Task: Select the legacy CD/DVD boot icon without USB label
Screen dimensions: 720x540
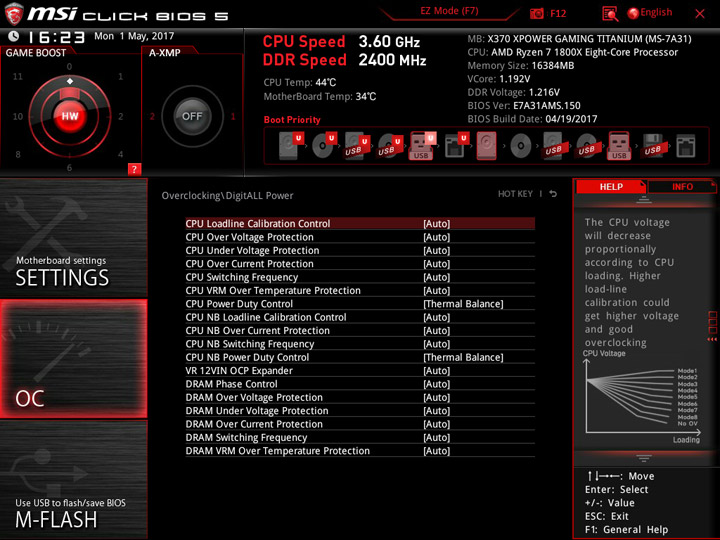Action: (x=521, y=146)
